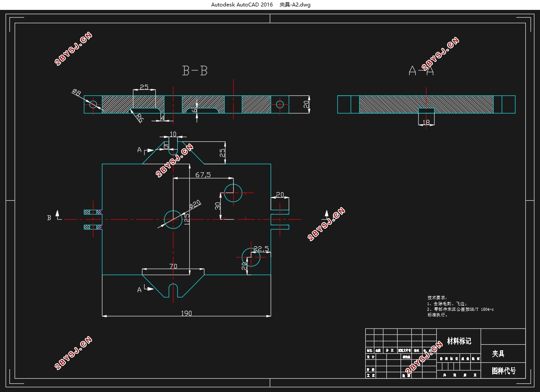Select the 技术要求 heading
Image resolution: width=540 pixels, height=392 pixels.
[x=437, y=297]
